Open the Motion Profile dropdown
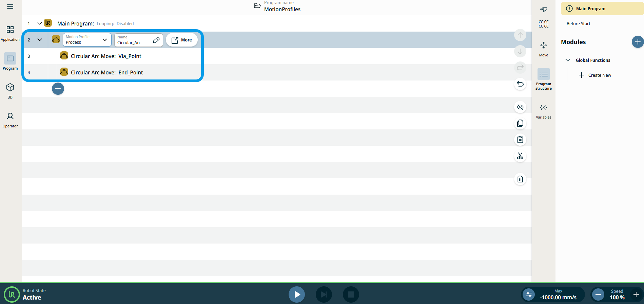The image size is (644, 304). click(x=87, y=40)
